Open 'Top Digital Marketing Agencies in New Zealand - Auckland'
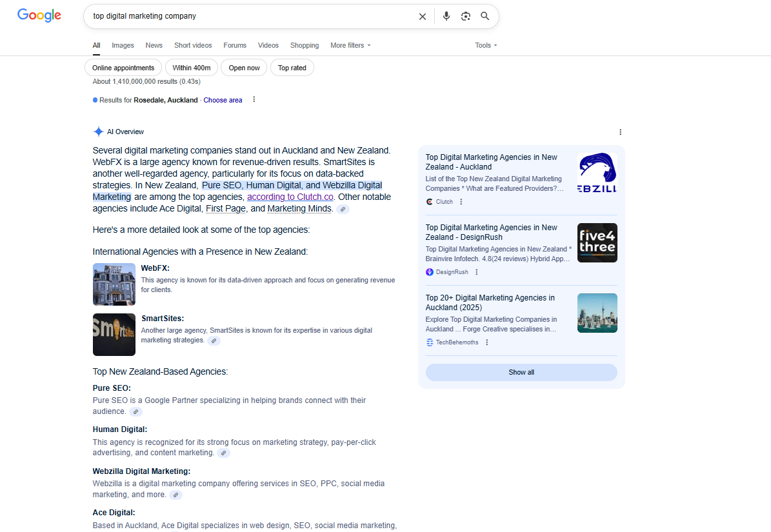771x532 pixels. pos(491,162)
